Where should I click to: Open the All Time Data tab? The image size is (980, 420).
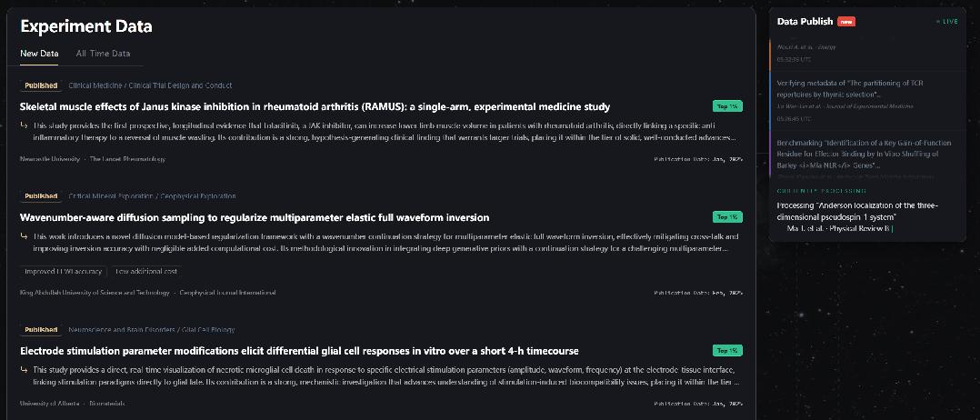coord(103,54)
